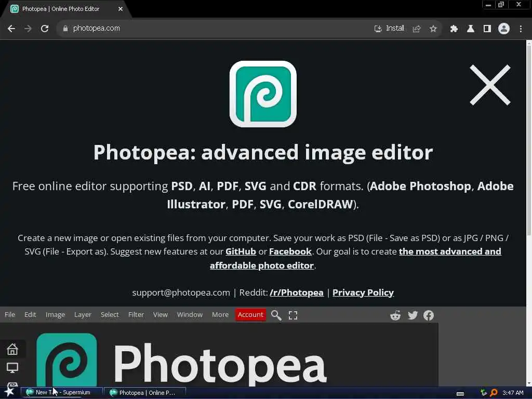This screenshot has height=399, width=532.
Task: Close the Photopea browser tab
Action: pos(121,9)
